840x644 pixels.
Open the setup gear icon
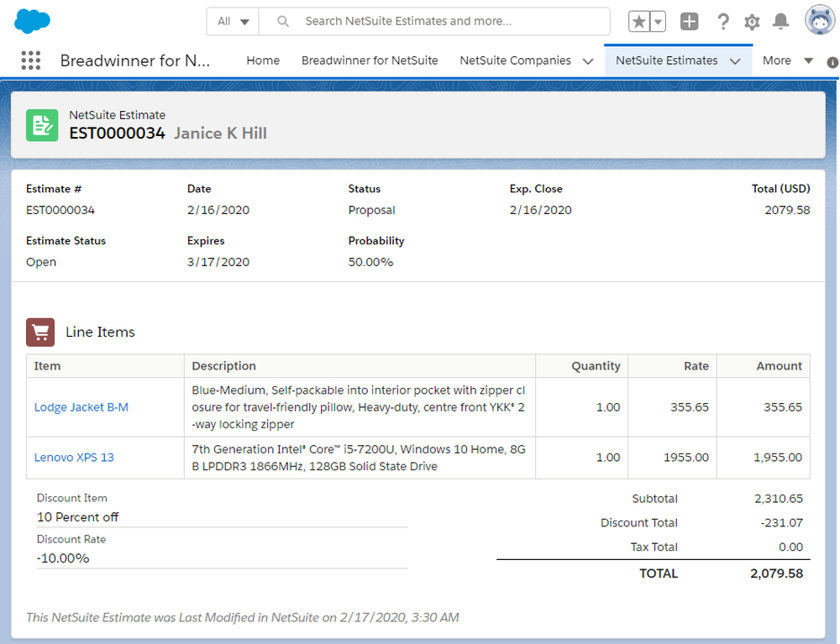tap(752, 22)
